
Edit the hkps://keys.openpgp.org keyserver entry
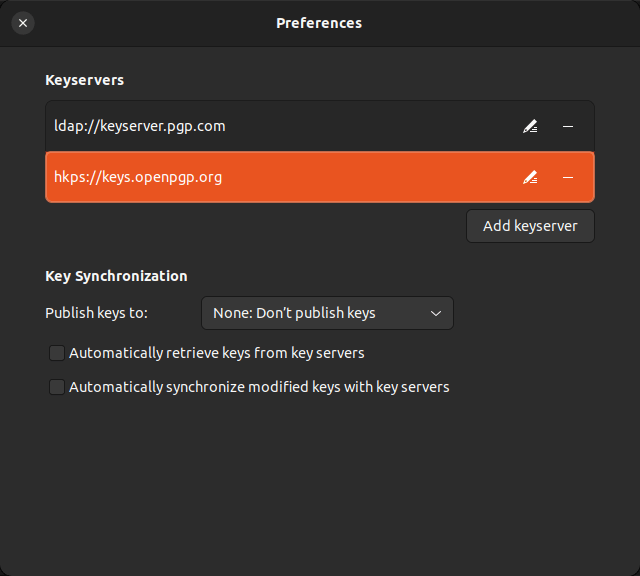530,177
